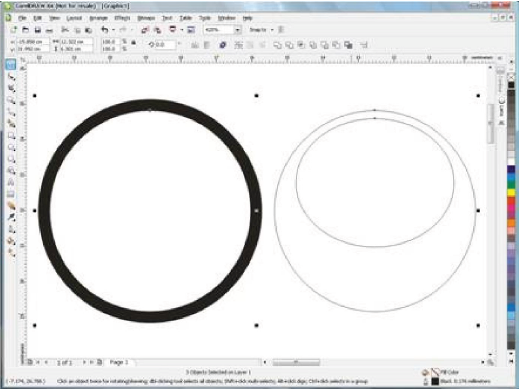Open the Arrange menu
Image resolution: width=520 pixels, height=389 pixels.
pyautogui.click(x=98, y=18)
